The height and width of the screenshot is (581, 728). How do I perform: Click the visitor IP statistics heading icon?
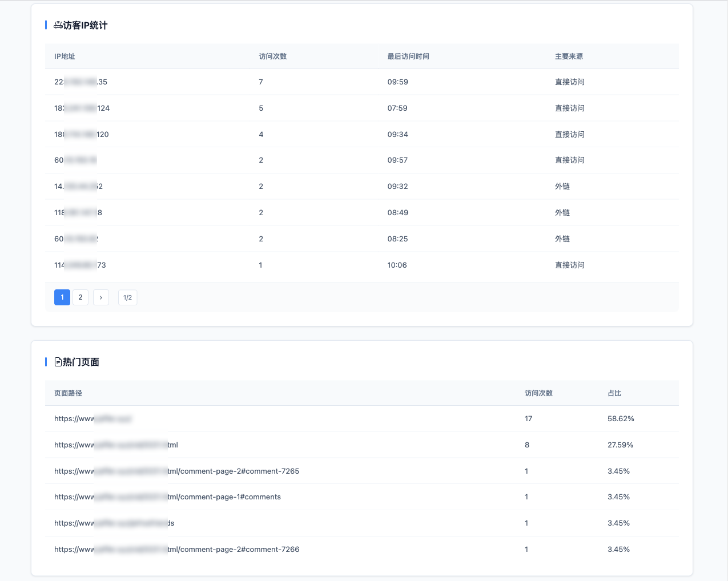[58, 25]
